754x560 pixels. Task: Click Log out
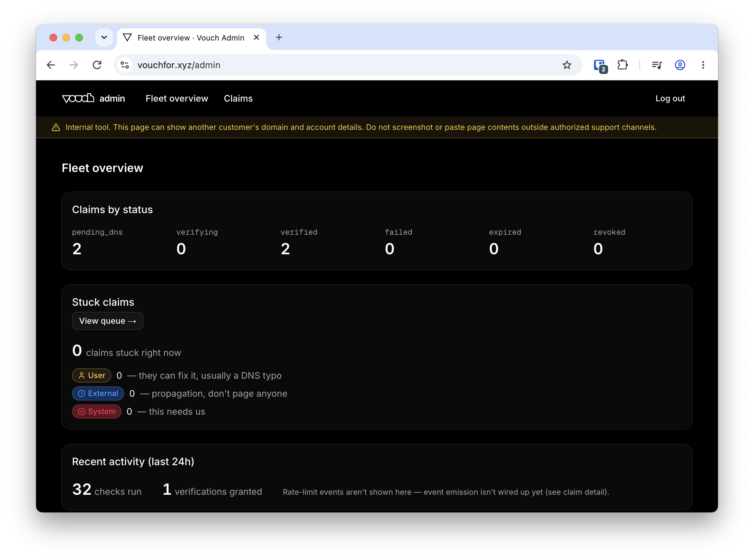670,98
